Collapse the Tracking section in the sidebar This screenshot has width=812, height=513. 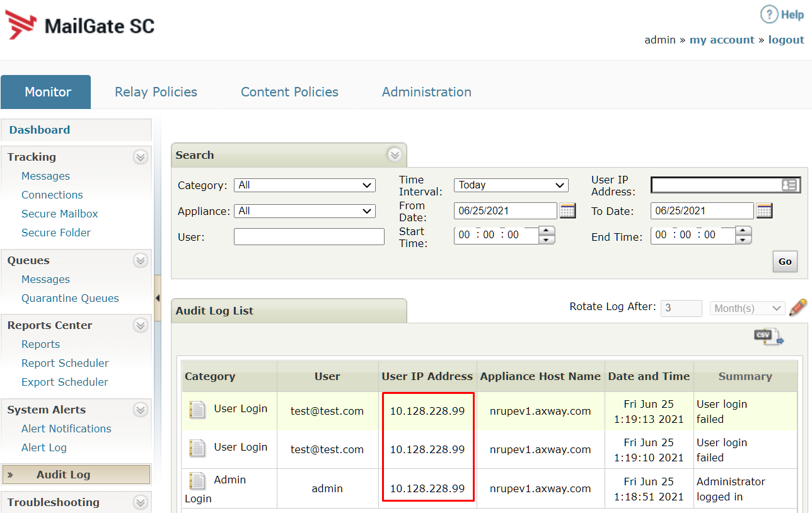coord(141,157)
